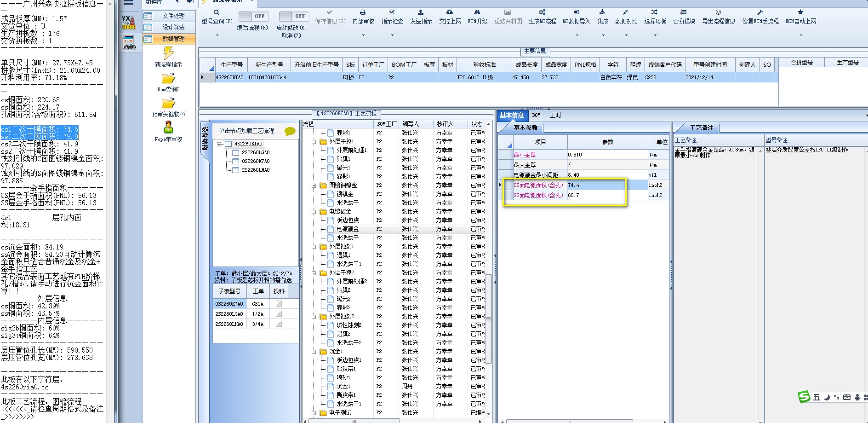Toggle 启动修改 OFF switch
This screenshot has width=868, height=423.
point(294,16)
